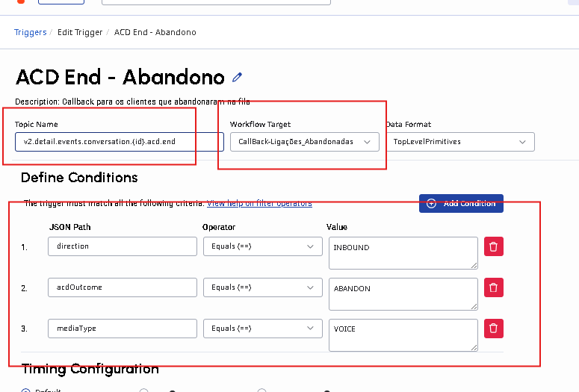Click the INBOUND value text area
Image resolution: width=579 pixels, height=392 pixels.
pyautogui.click(x=403, y=252)
